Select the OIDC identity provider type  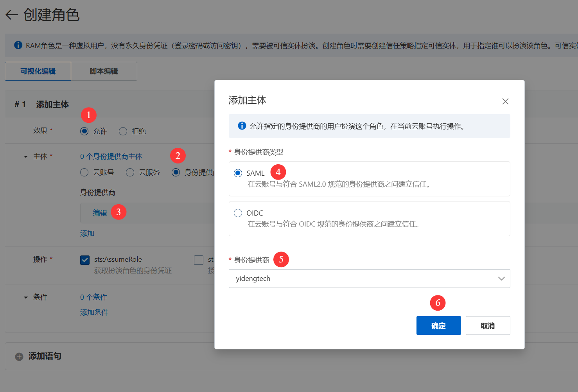(x=238, y=213)
